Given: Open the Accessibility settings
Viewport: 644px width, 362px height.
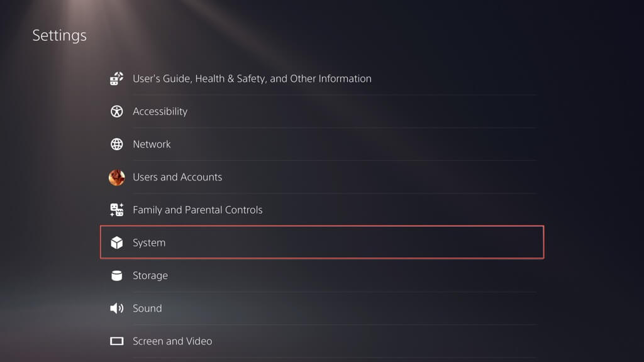Looking at the screenshot, I should tap(160, 111).
